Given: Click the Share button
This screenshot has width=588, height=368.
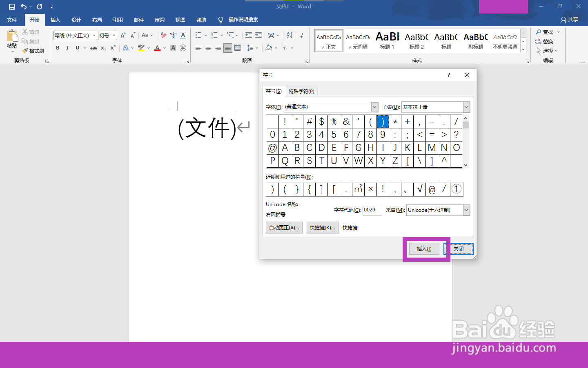Looking at the screenshot, I should click(x=569, y=20).
